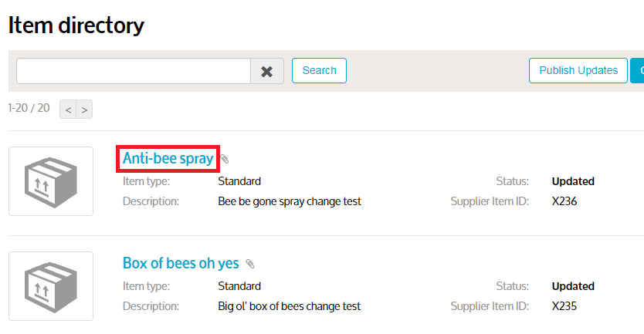Open the Anti-bee spray item link
Viewport: 644px width, 334px height.
point(168,158)
